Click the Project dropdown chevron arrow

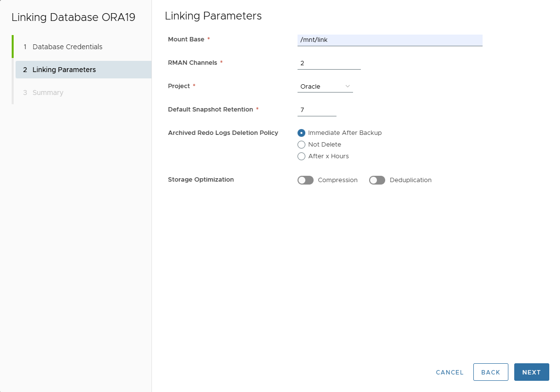coord(348,86)
